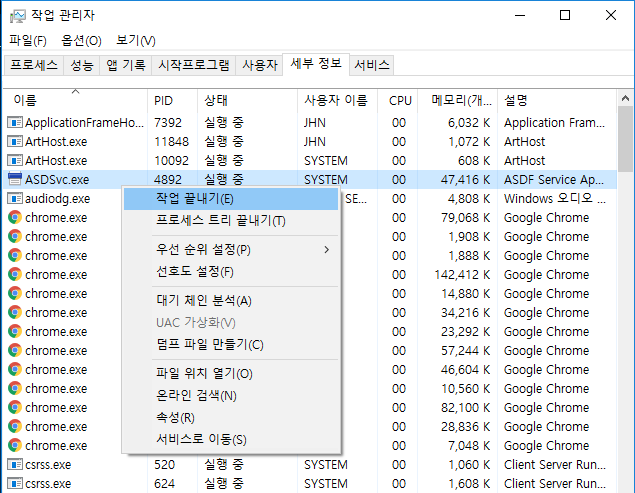Sort by the 메모리(개... column header

coord(457,100)
